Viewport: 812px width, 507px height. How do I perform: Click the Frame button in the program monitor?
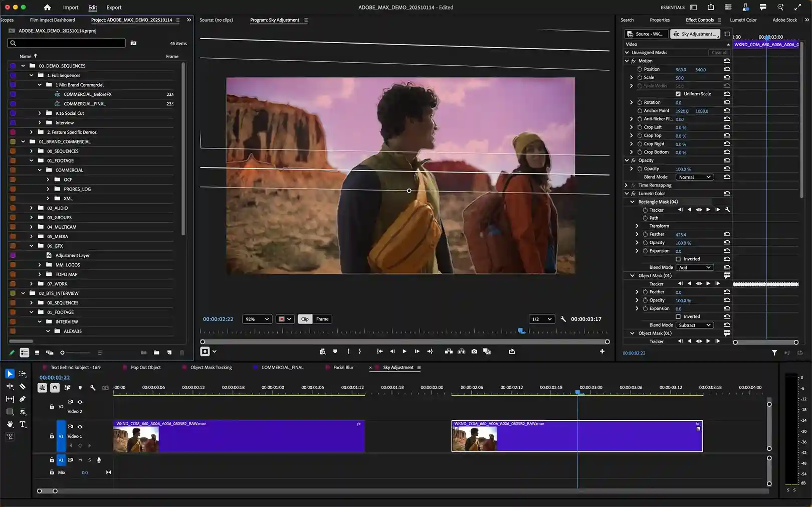coord(322,319)
